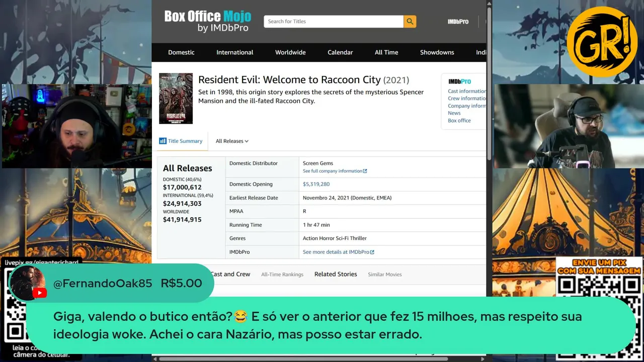Click the $24,914,303 international total
The height and width of the screenshot is (362, 644).
tap(182, 204)
